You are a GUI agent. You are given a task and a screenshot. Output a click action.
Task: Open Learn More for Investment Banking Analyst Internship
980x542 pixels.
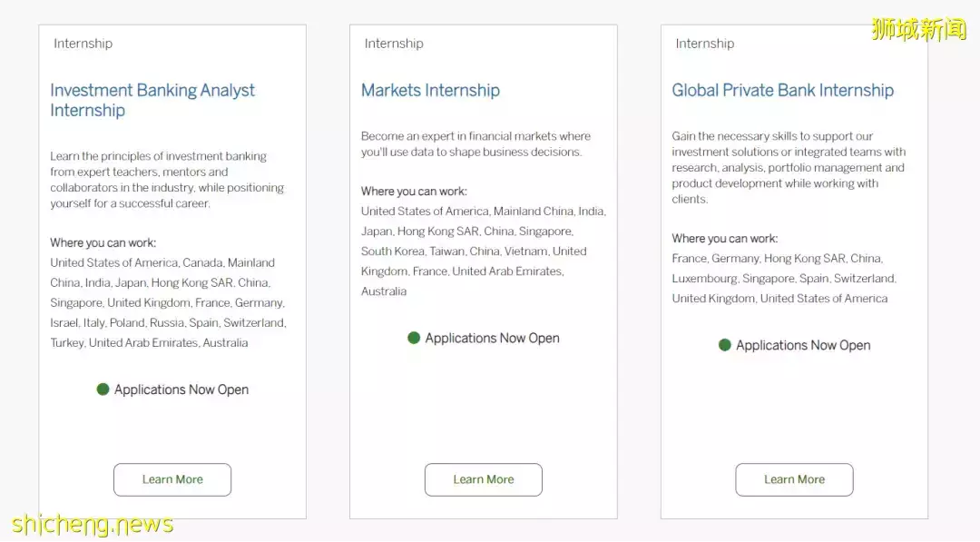[172, 479]
